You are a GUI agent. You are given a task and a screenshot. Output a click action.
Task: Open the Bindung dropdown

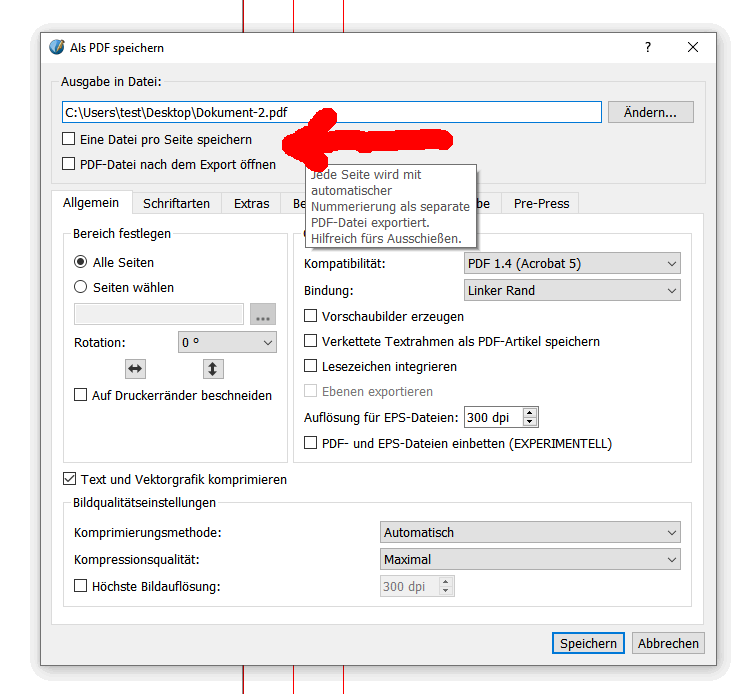coord(572,291)
